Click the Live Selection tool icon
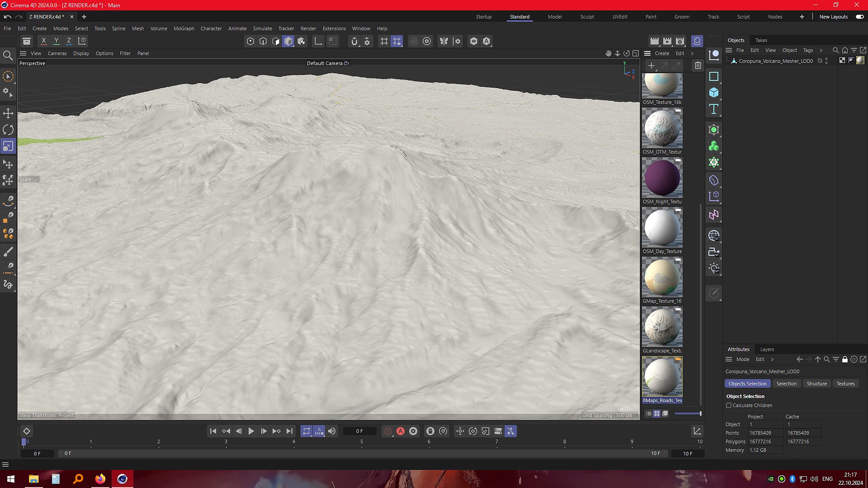Screen dimensions: 868x488 click(x=8, y=76)
